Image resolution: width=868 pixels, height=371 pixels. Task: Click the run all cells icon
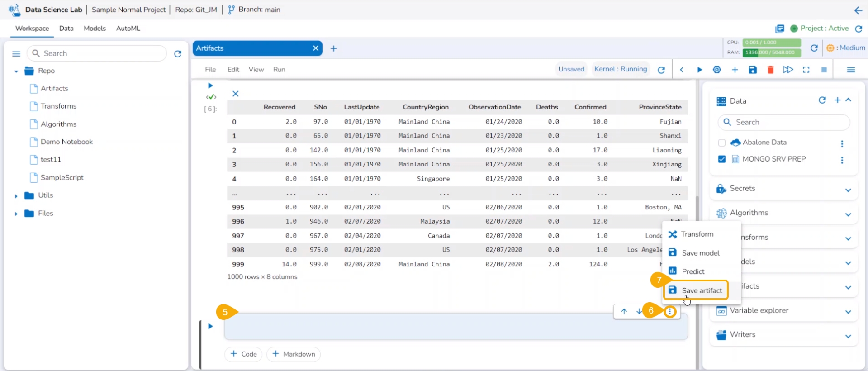(788, 70)
